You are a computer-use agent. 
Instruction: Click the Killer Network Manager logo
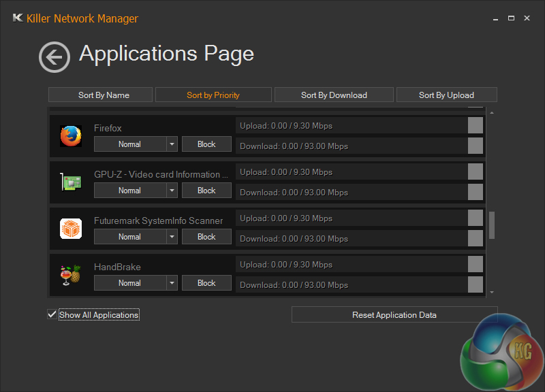coord(18,18)
